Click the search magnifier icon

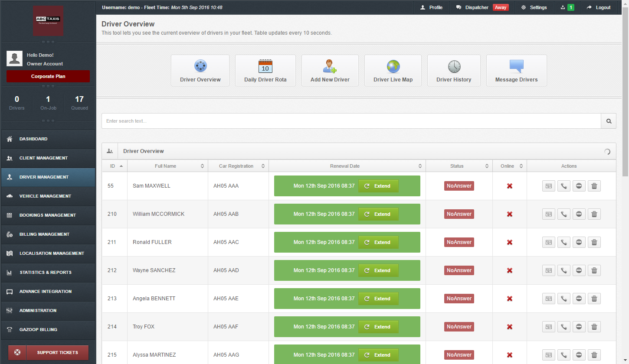[608, 121]
